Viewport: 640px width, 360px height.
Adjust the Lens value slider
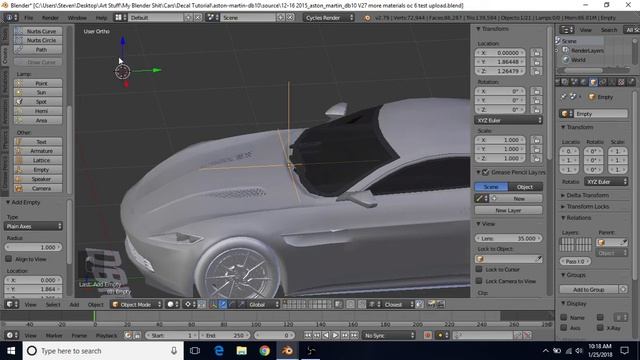coord(509,238)
